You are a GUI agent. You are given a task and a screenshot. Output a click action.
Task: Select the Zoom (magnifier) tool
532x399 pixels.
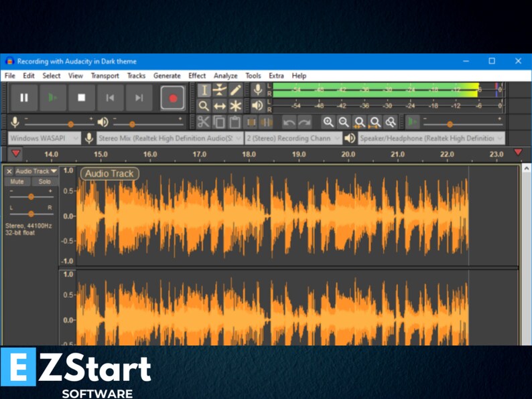204,106
